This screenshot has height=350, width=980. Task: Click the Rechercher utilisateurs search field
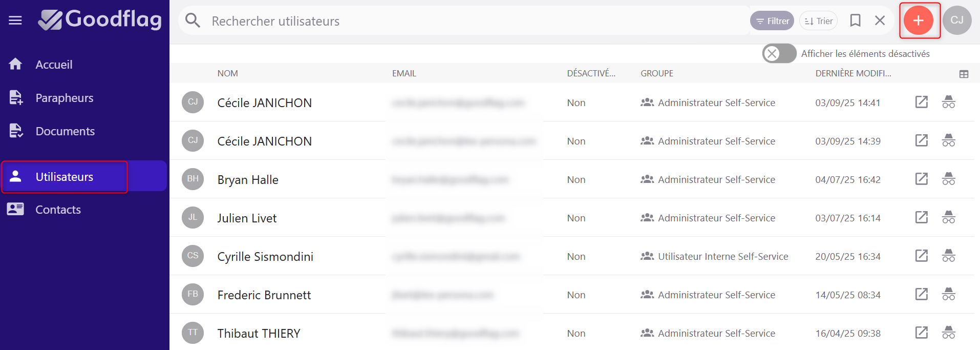(x=461, y=21)
